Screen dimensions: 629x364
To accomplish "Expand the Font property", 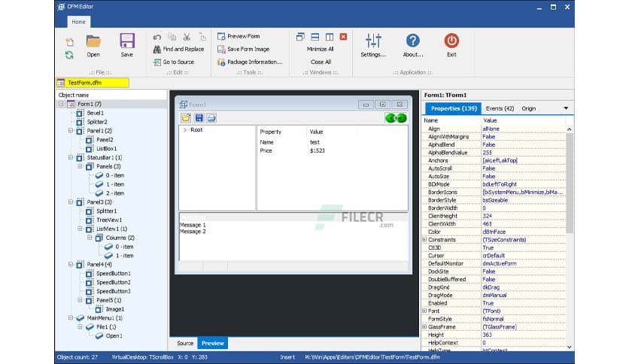I will click(425, 311).
